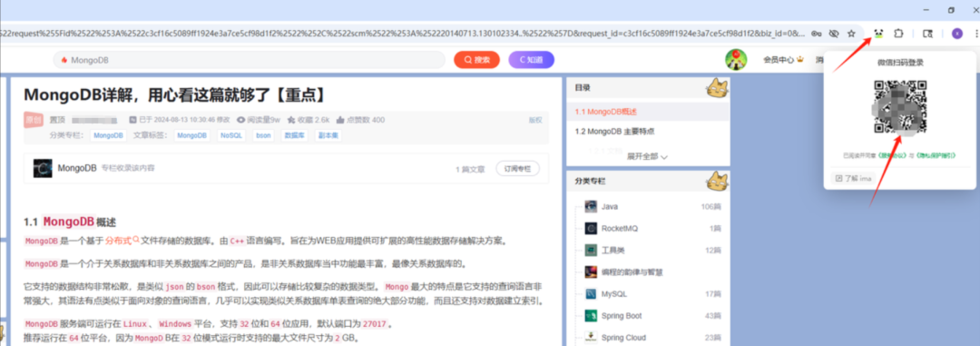Click the purple C知道 button
The width and height of the screenshot is (980, 346).
531,59
